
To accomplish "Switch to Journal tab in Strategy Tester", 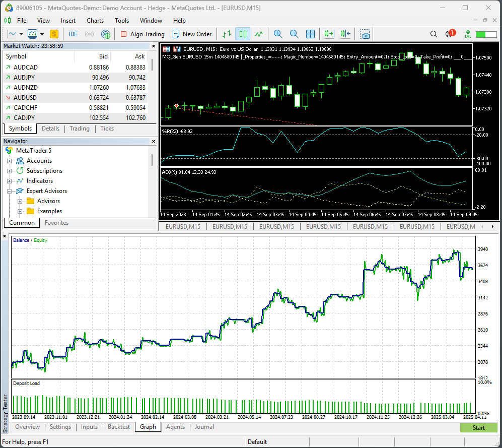I will 204,427.
